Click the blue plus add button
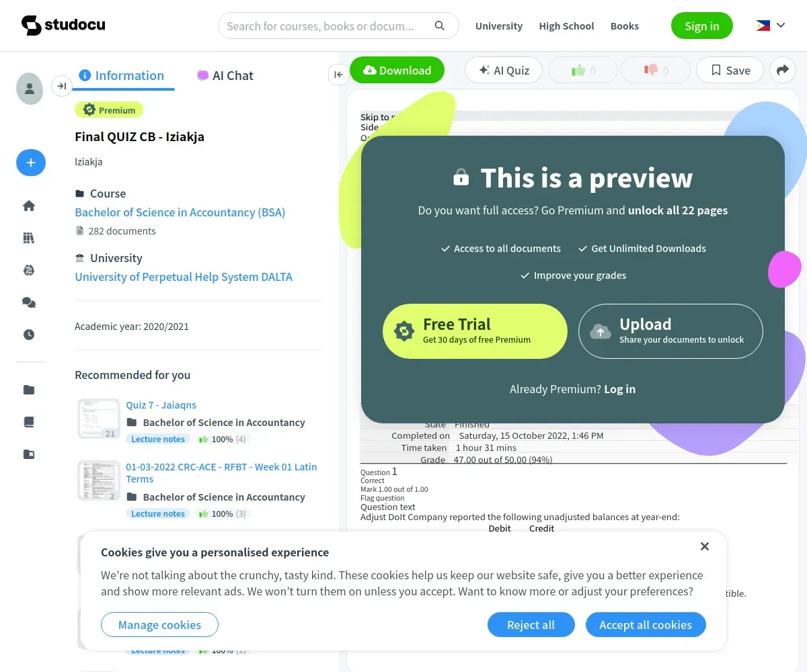The height and width of the screenshot is (672, 807). [x=31, y=163]
